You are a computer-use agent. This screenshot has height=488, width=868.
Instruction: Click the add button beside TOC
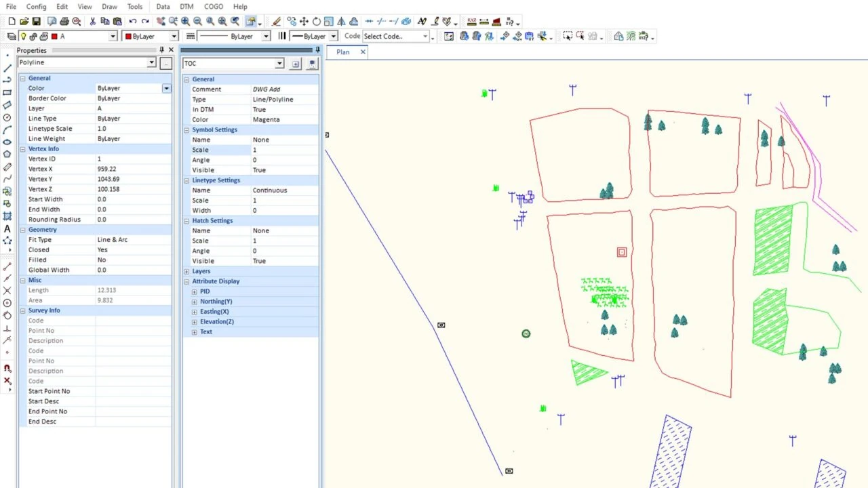click(295, 64)
